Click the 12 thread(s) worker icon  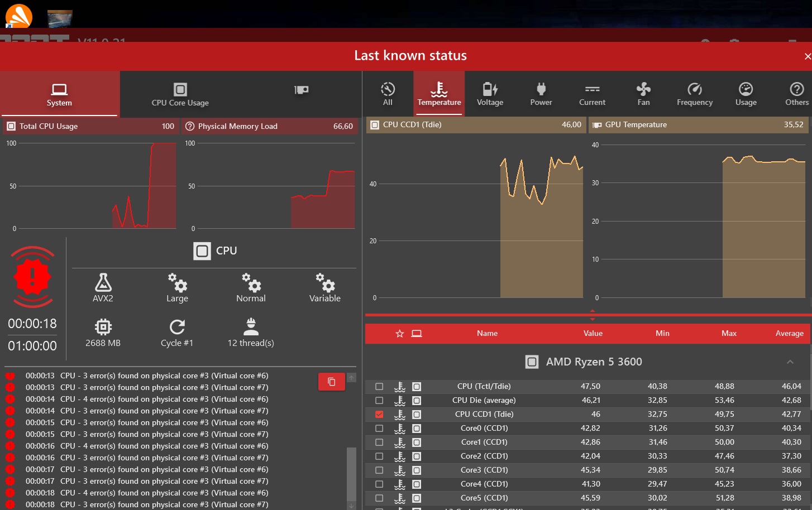pyautogui.click(x=251, y=326)
